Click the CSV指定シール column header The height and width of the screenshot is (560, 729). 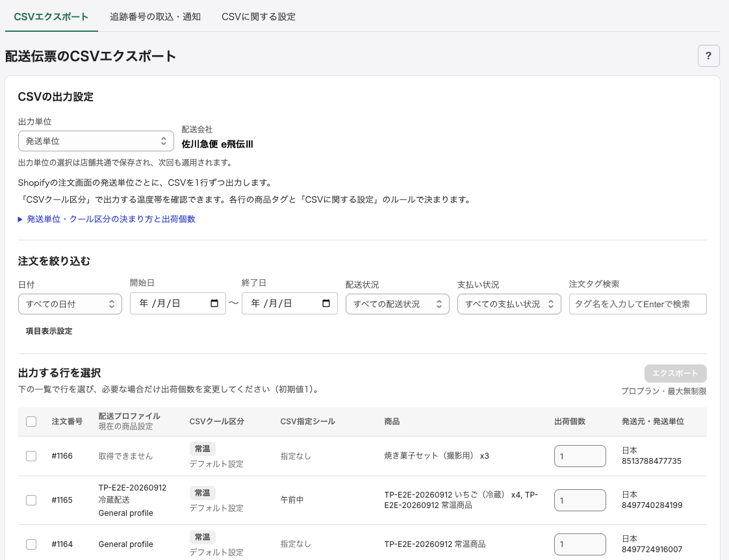[307, 422]
